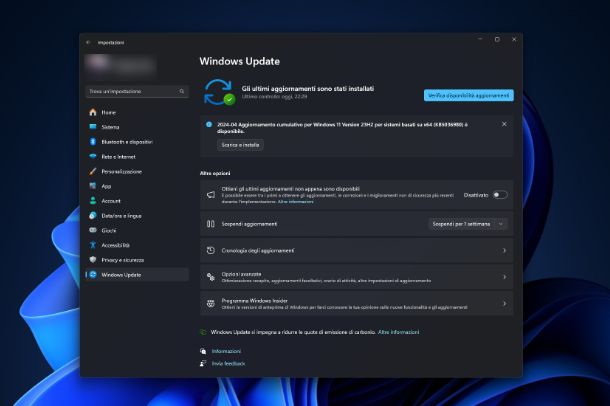Go to Home in sidebar
This screenshot has width=610, height=406.
pyautogui.click(x=137, y=112)
